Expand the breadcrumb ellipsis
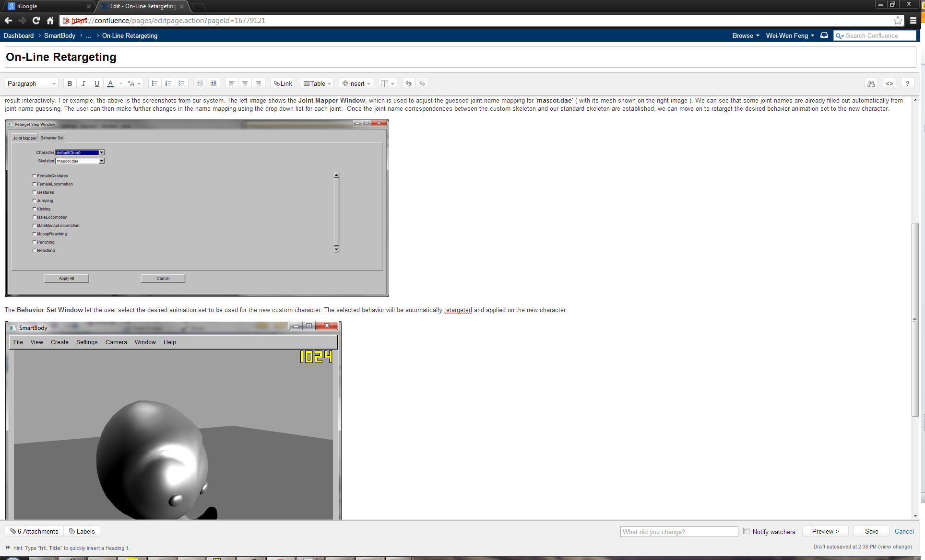This screenshot has height=560, width=925. [88, 35]
